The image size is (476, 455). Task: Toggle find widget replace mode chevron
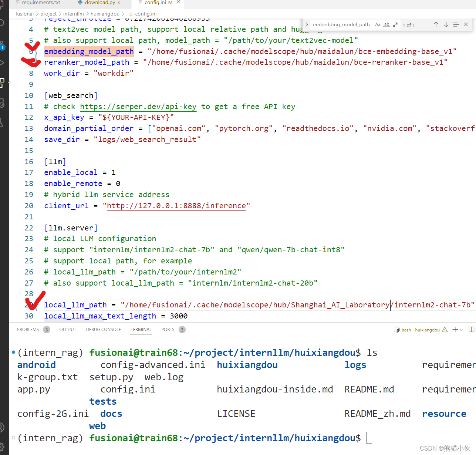(x=307, y=24)
